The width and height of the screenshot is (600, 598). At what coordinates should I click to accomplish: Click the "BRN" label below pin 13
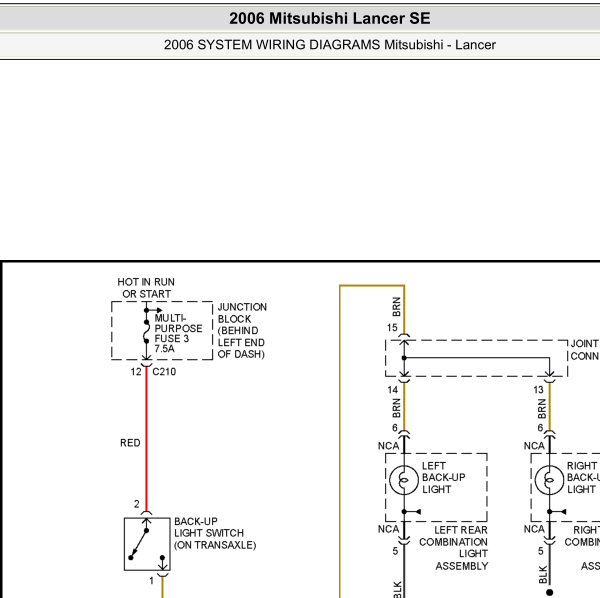(542, 409)
